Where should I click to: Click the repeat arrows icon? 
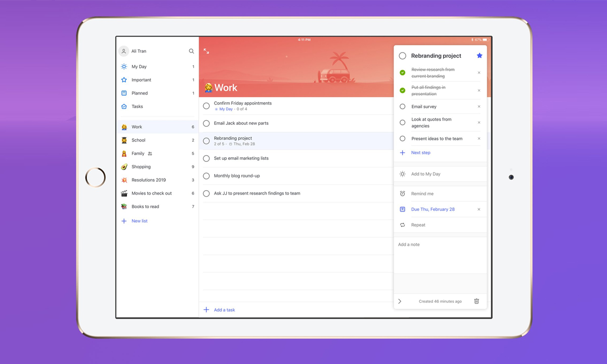coord(403,225)
